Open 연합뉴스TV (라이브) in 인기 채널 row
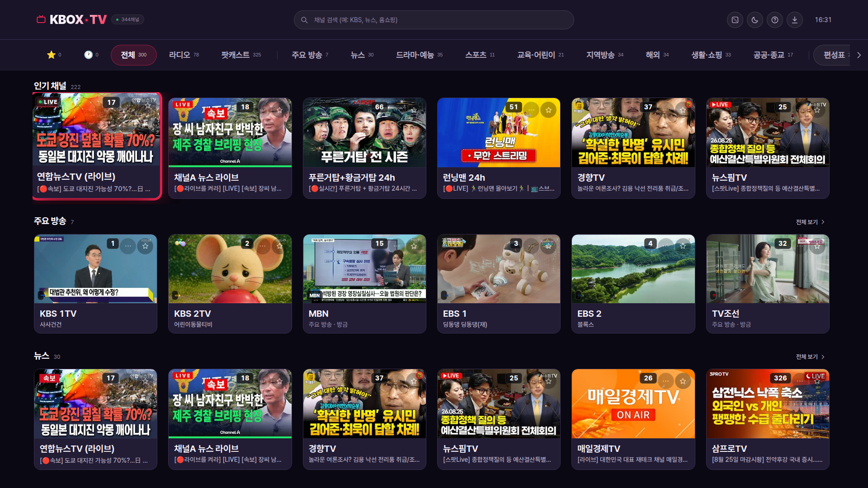This screenshot has height=488, width=868. [x=97, y=146]
